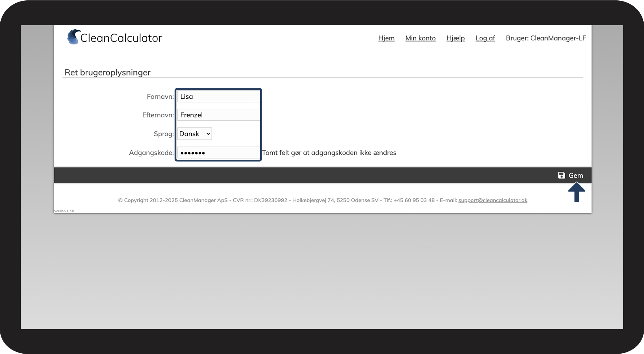Focus the Efternavn field containing Frenzel
This screenshot has height=354, width=644.
point(218,115)
